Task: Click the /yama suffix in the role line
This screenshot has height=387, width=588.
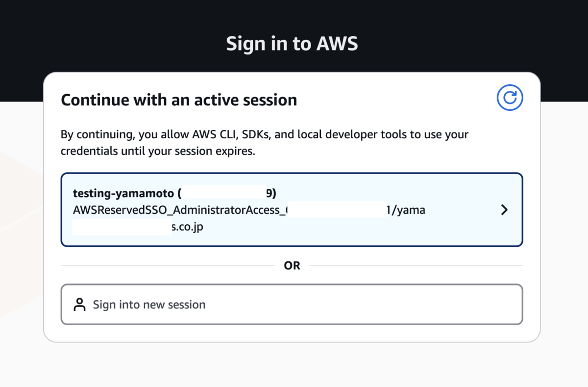Action: (x=407, y=210)
